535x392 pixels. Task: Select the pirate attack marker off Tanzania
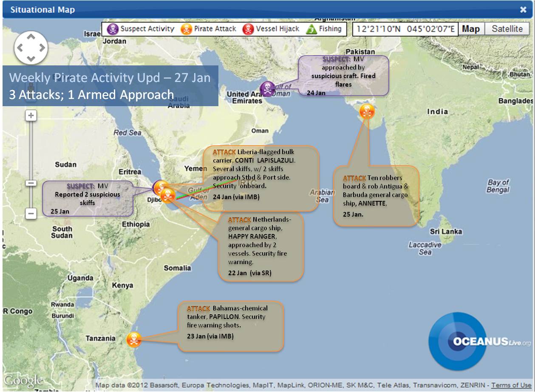point(134,340)
